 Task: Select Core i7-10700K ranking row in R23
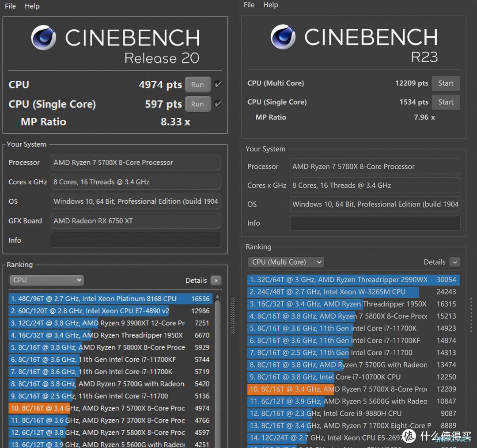[x=353, y=377]
